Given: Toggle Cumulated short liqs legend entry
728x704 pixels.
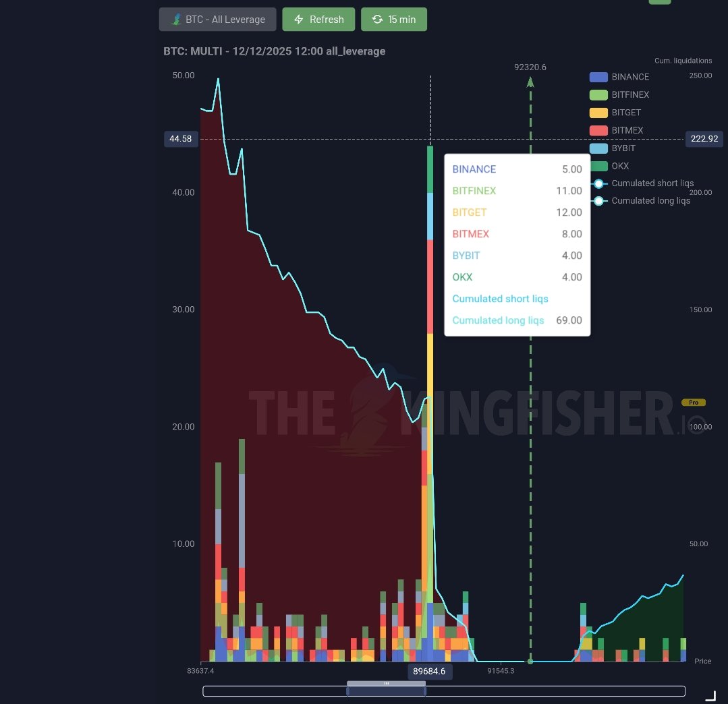Looking at the screenshot, I should tap(642, 183).
